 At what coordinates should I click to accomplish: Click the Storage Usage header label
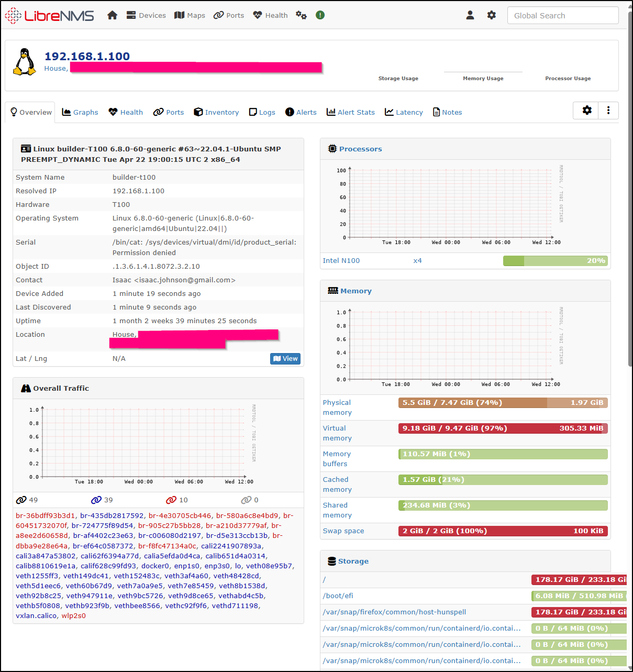pyautogui.click(x=398, y=79)
